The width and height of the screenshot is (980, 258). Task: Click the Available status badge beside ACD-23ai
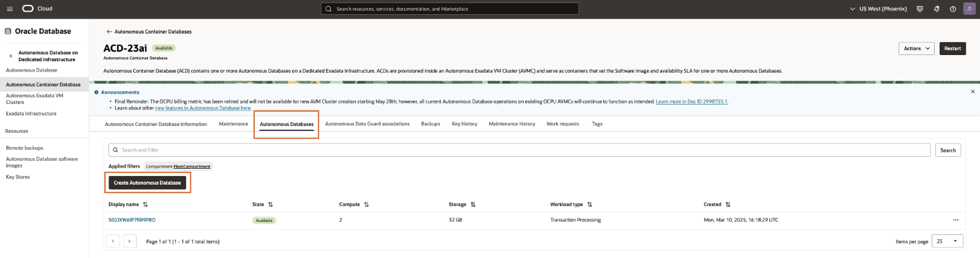coord(164,48)
